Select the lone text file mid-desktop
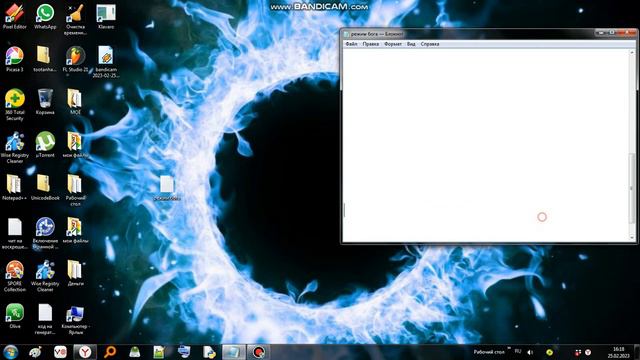640x360 pixels. pyautogui.click(x=167, y=188)
